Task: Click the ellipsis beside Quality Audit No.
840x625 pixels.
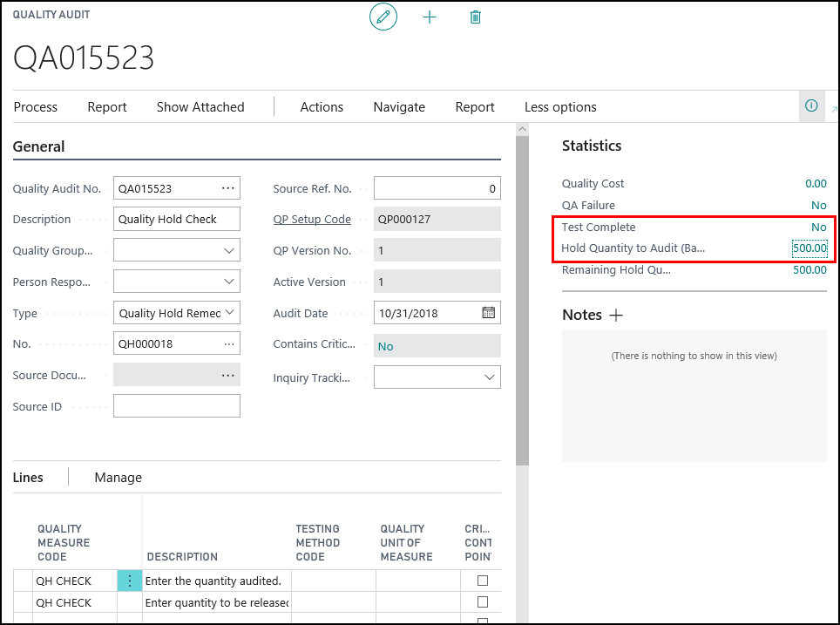Action: (227, 188)
